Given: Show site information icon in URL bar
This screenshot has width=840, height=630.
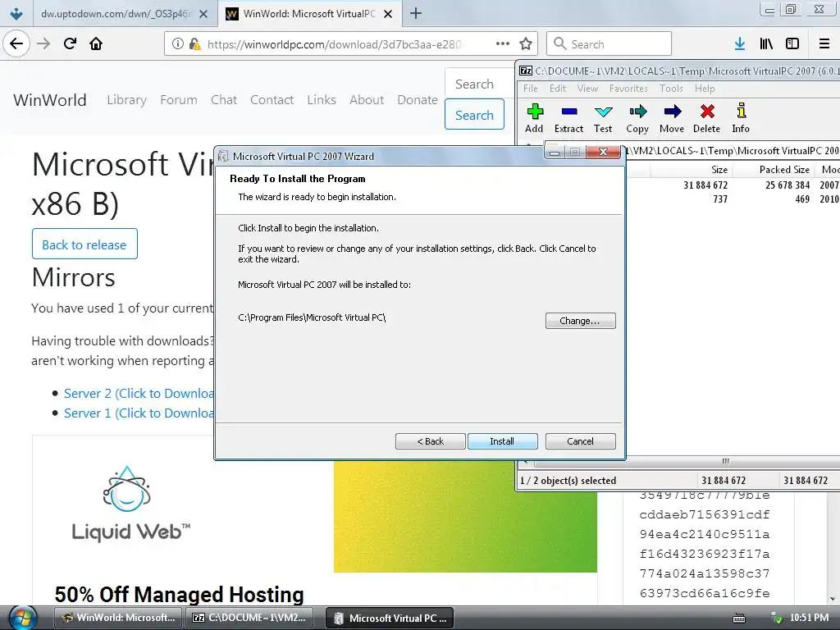Looking at the screenshot, I should [178, 44].
